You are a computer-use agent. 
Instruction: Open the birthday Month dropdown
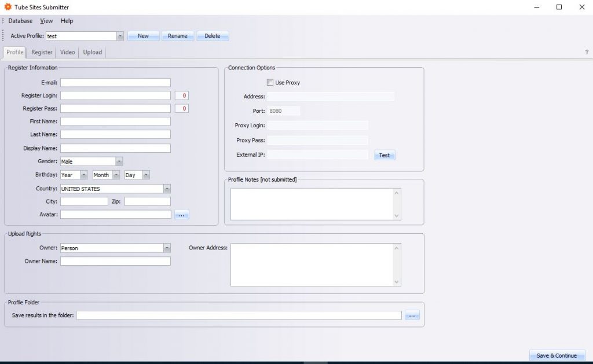click(116, 175)
